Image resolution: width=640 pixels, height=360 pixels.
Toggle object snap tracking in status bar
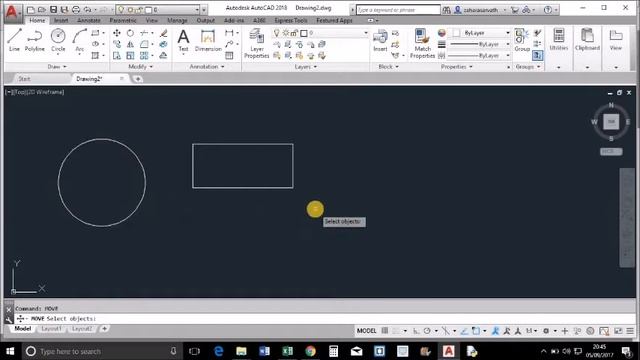click(x=464, y=331)
